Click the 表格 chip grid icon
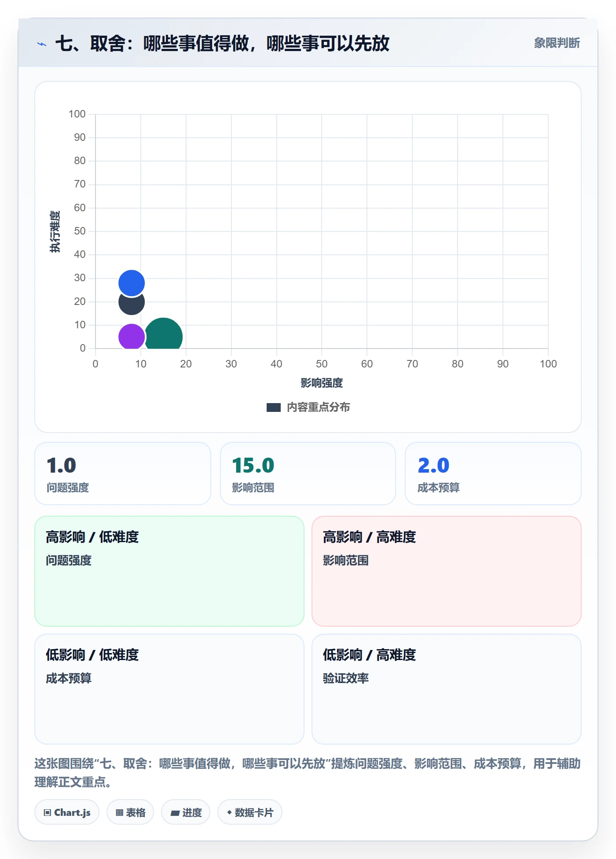 [119, 813]
